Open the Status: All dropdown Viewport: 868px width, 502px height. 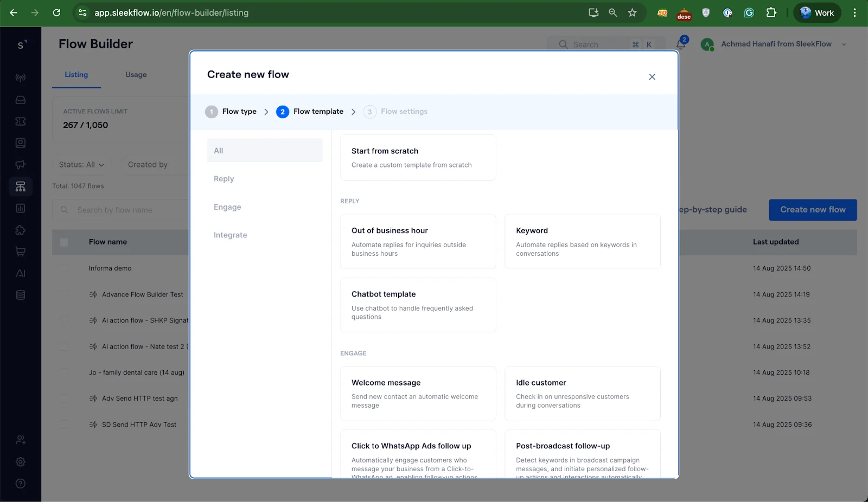click(81, 165)
